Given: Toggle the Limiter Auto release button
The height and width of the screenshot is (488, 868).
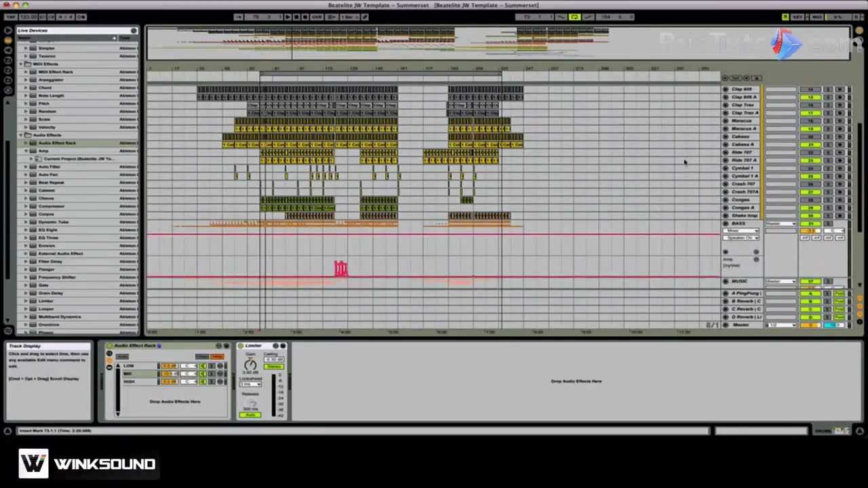Looking at the screenshot, I should (x=250, y=415).
